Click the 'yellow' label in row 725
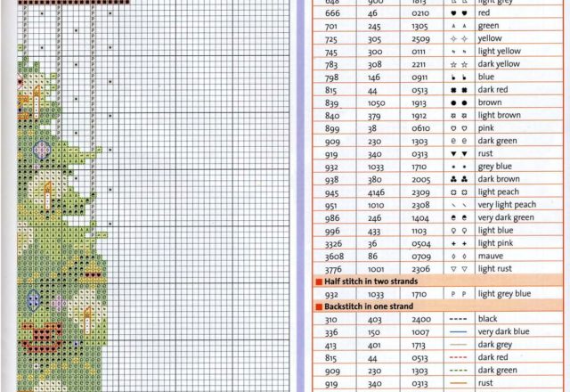Image resolution: width=570 pixels, height=392 pixels. point(490,38)
